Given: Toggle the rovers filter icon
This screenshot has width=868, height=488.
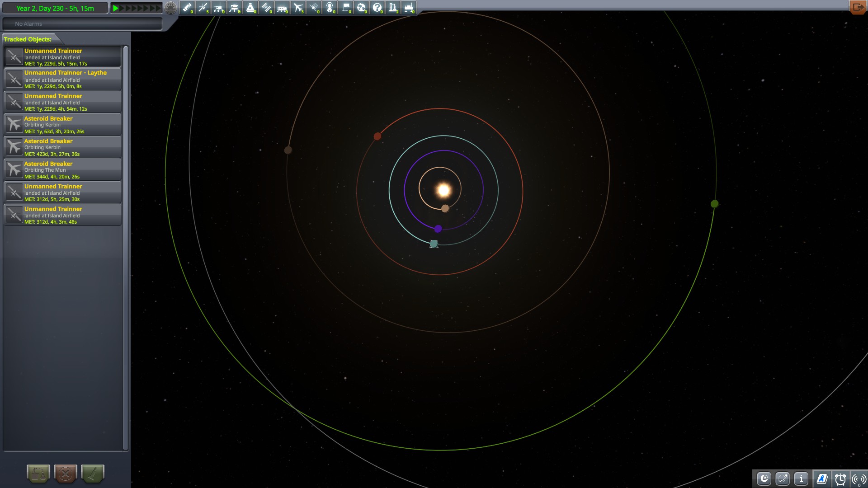Looking at the screenshot, I should [x=219, y=8].
